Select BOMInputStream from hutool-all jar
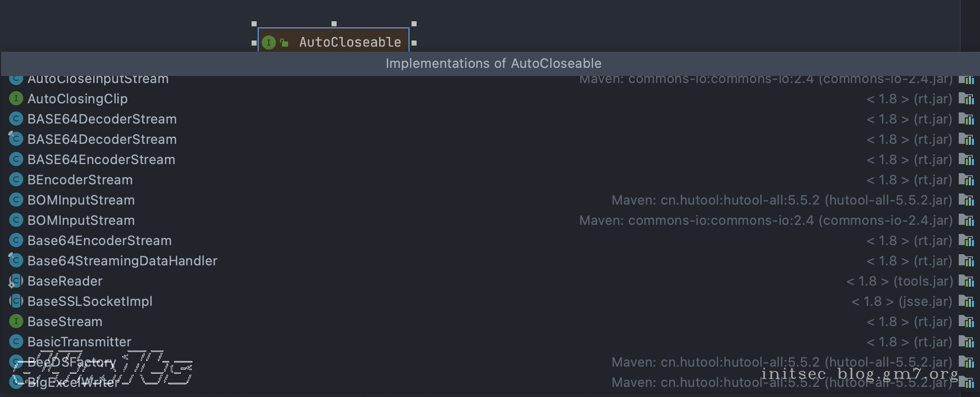Image resolution: width=980 pixels, height=397 pixels. tap(81, 200)
